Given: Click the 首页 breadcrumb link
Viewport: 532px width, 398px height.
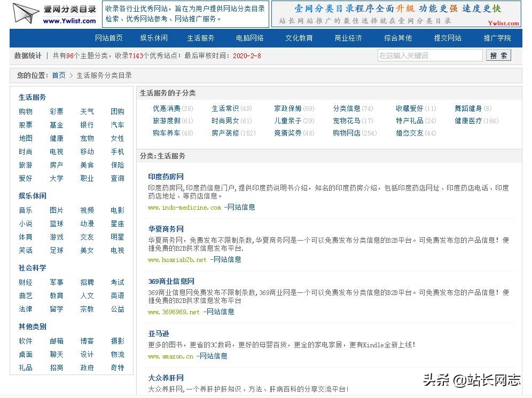Looking at the screenshot, I should tap(59, 75).
